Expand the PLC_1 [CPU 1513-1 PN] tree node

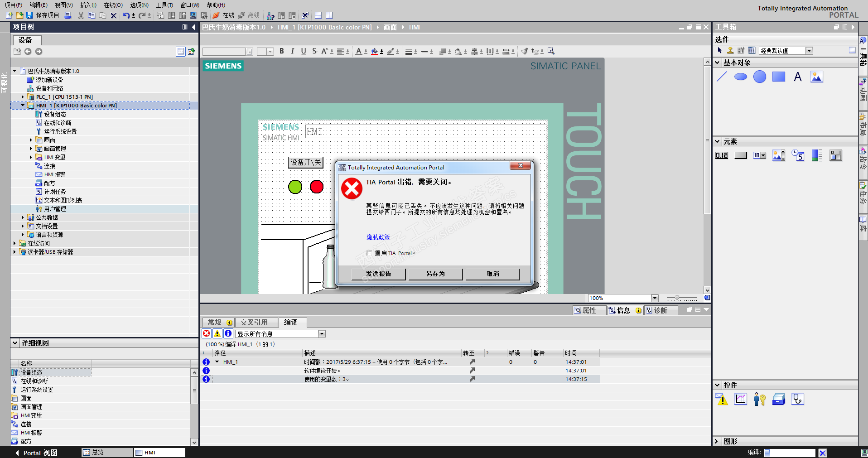coord(23,97)
